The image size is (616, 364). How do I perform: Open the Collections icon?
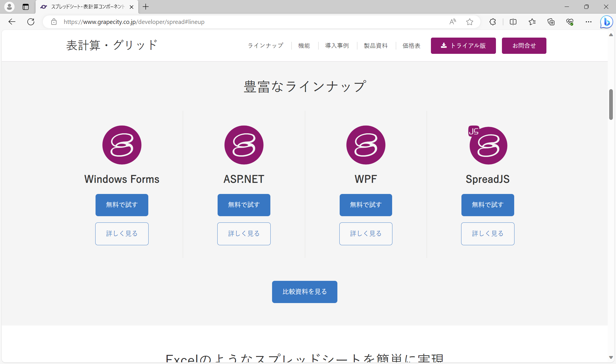(x=551, y=22)
